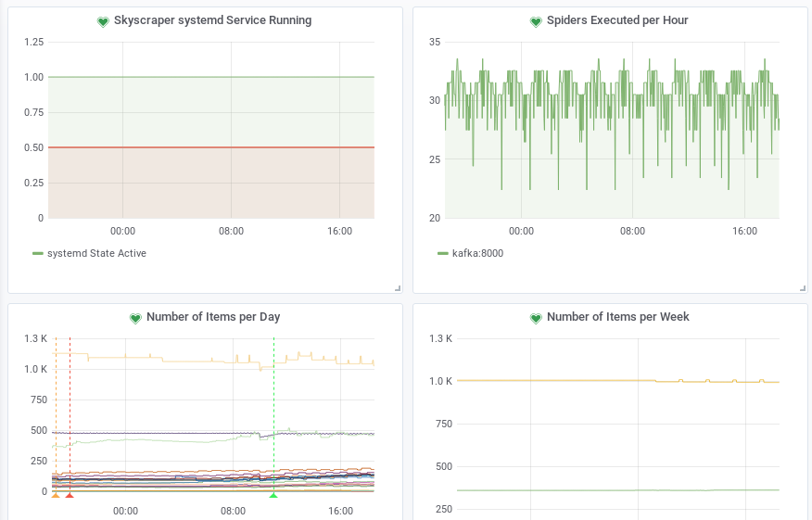Click the red 0.50 threshold line
812x520 pixels.
pos(211,147)
